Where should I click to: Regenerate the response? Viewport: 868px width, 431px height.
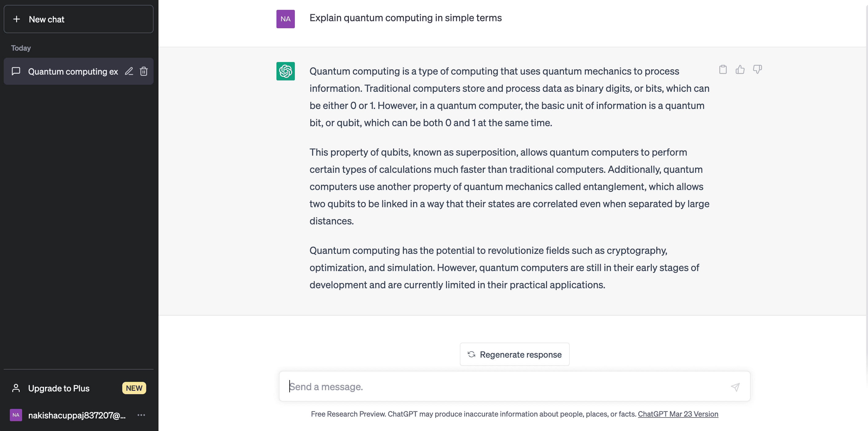point(514,354)
